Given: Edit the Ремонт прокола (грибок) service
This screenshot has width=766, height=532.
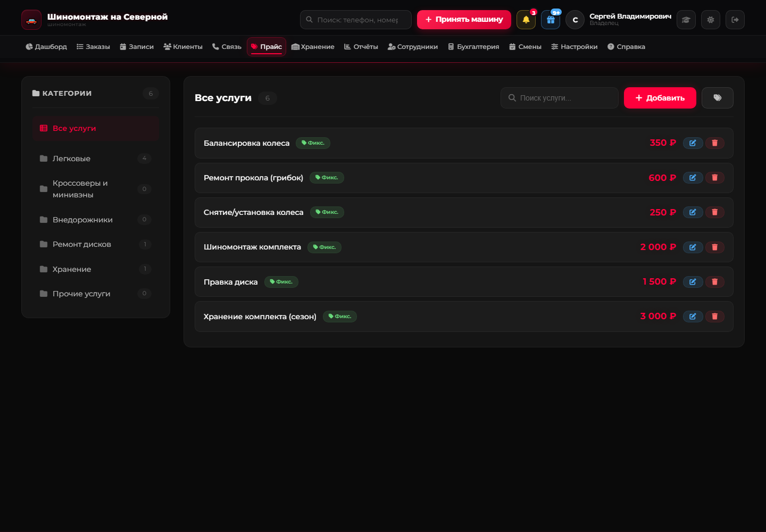Looking at the screenshot, I should point(693,178).
